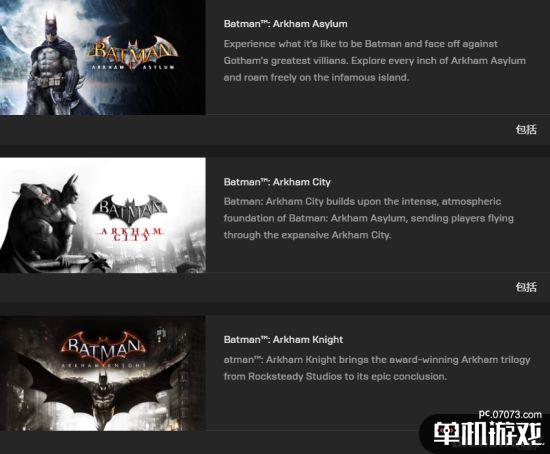Click the Batman™: Arkham Knight title

283,340
